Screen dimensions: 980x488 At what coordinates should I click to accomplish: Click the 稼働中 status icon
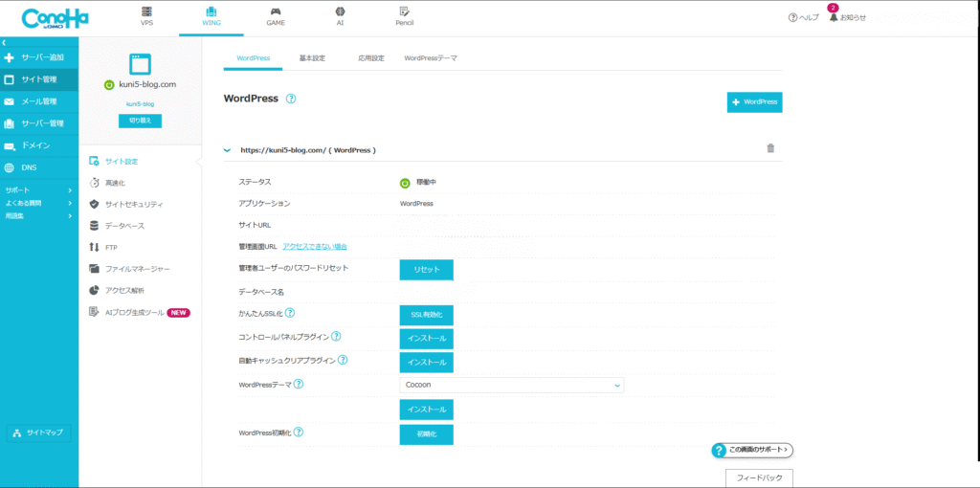pos(405,183)
